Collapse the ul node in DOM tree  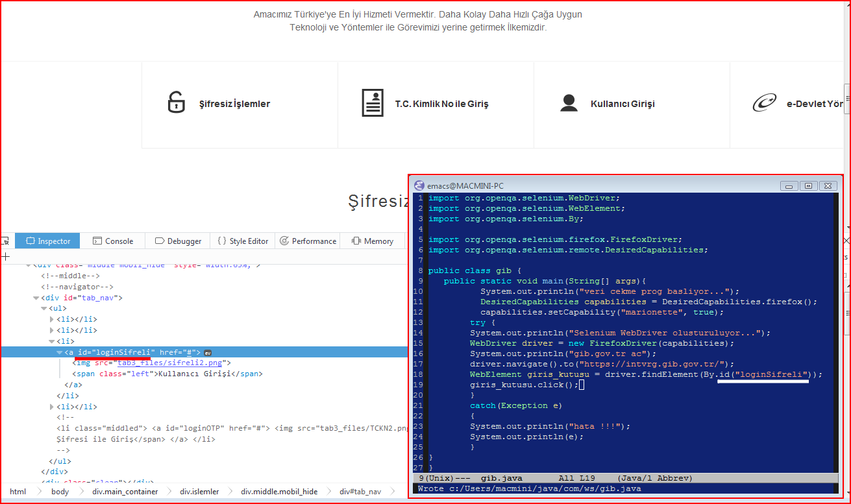(x=43, y=308)
